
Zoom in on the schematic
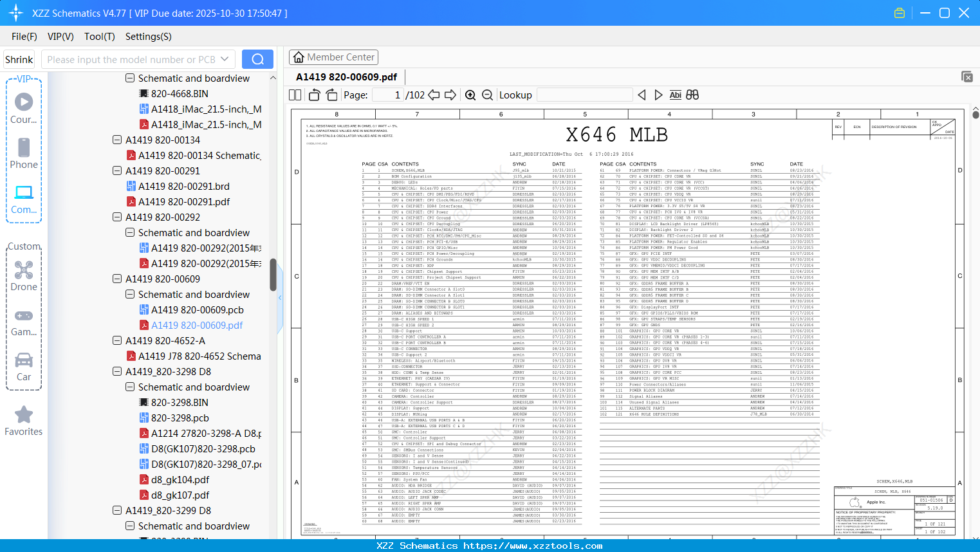[x=470, y=95]
